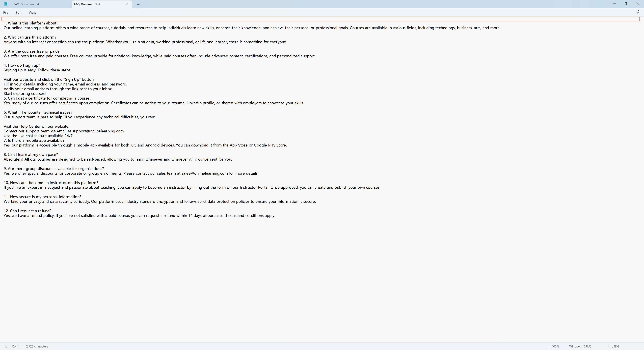Click the 2,725 characters count
Screen dimensions: 644x350
pos(37,346)
